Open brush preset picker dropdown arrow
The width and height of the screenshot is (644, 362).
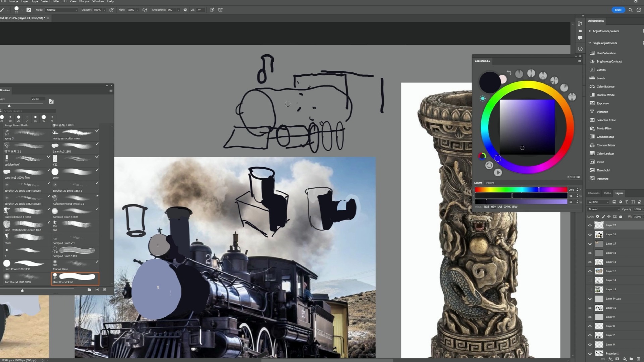[x=22, y=10]
